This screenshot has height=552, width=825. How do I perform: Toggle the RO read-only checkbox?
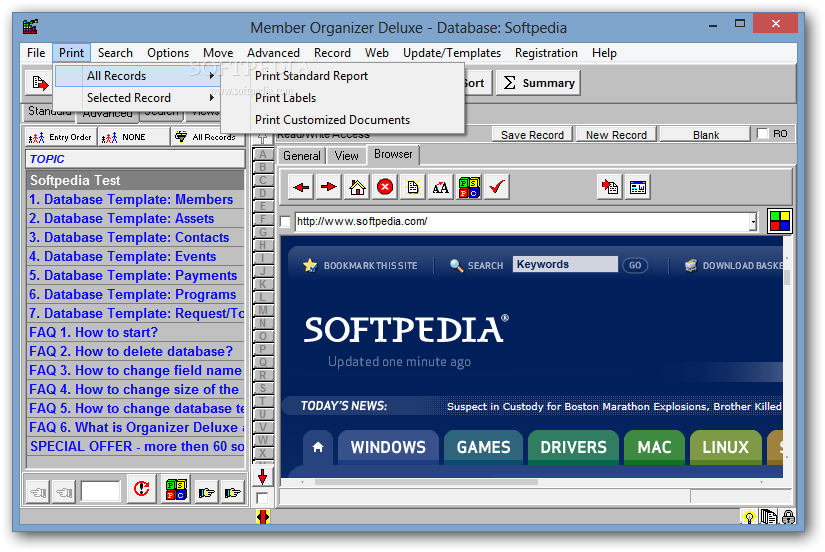pyautogui.click(x=762, y=134)
